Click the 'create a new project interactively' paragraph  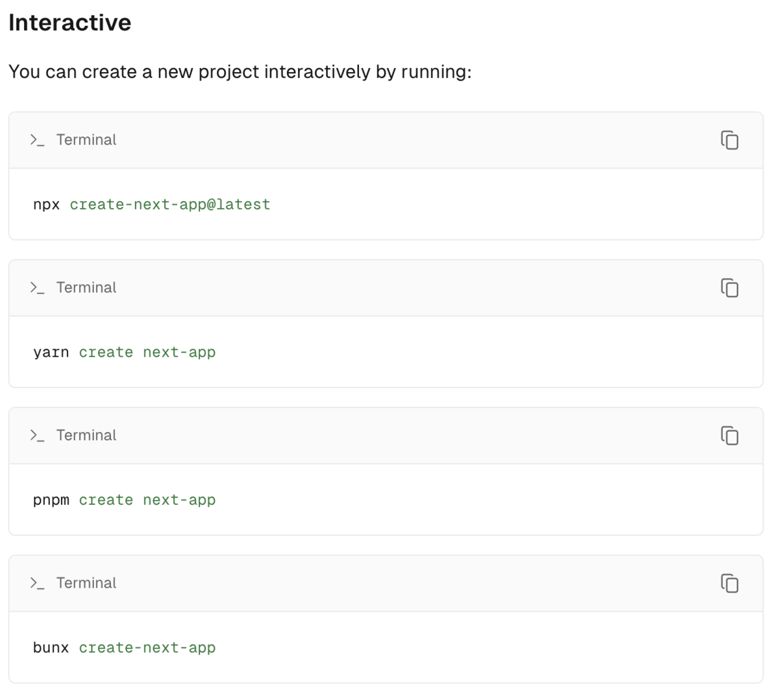click(240, 72)
